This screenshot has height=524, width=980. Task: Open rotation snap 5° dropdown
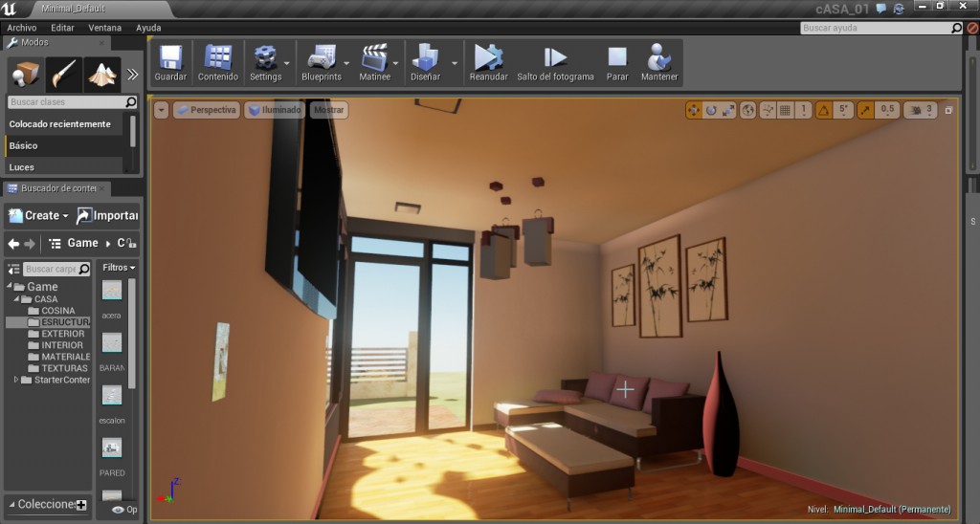[843, 111]
